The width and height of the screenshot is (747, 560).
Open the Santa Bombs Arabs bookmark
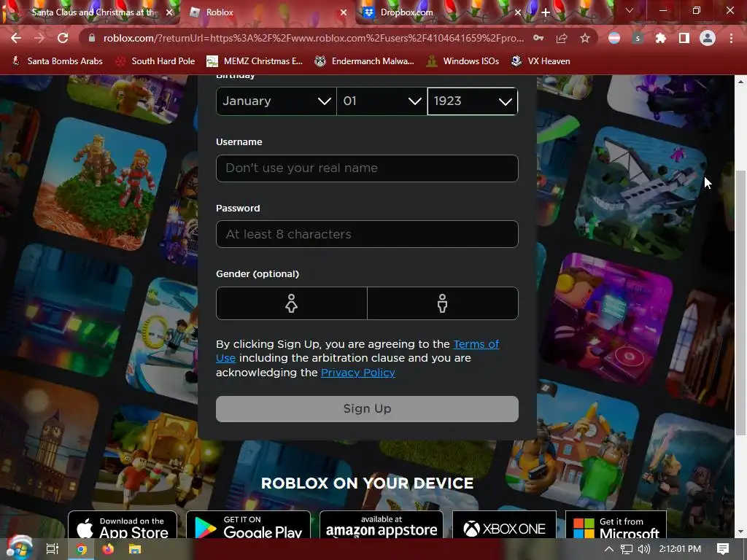57,61
